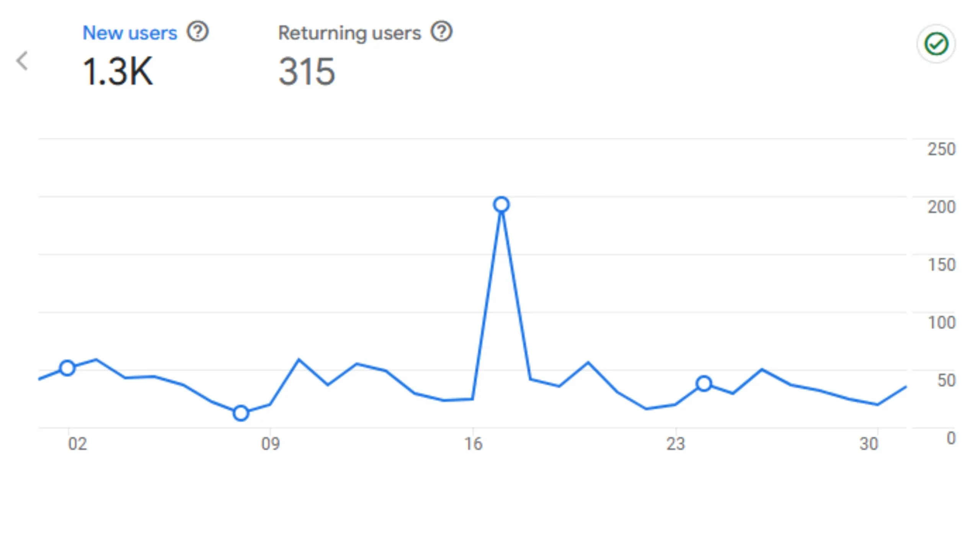Image resolution: width=980 pixels, height=536 pixels.
Task: Click the 315 returning users value
Action: [x=307, y=71]
